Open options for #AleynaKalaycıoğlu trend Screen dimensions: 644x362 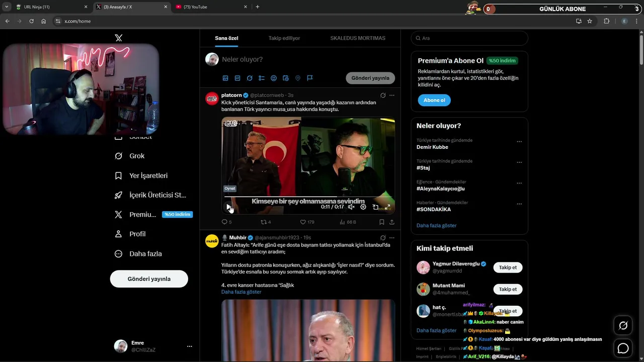click(519, 184)
